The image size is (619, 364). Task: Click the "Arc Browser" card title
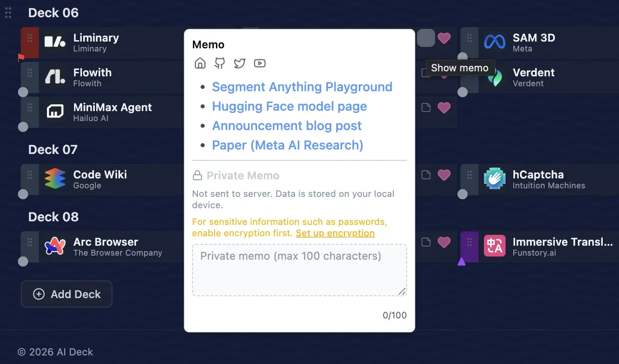pyautogui.click(x=106, y=242)
